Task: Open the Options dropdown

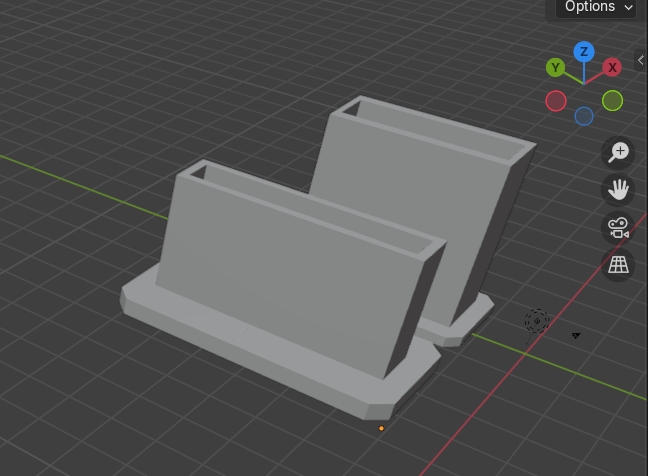Action: click(x=597, y=7)
